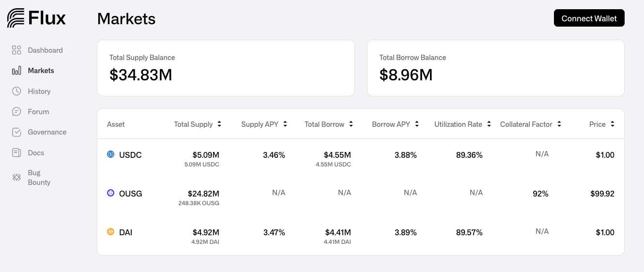Open the OUSG market row name
The height and width of the screenshot is (272, 644).
pyautogui.click(x=131, y=194)
